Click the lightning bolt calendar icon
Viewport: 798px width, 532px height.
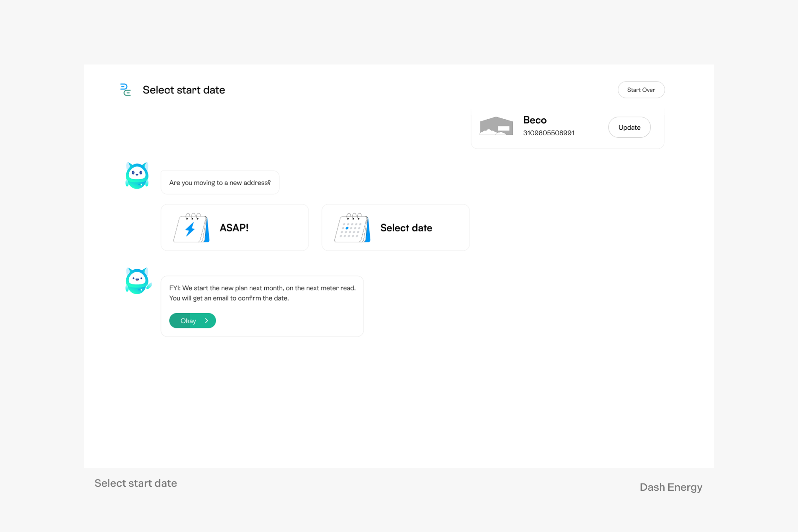tap(192, 228)
